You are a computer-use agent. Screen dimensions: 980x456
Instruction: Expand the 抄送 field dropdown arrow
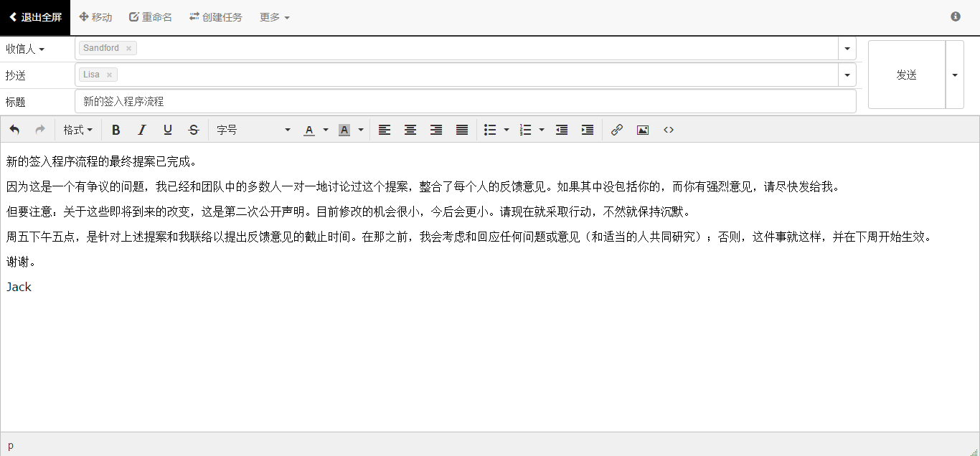(x=847, y=75)
